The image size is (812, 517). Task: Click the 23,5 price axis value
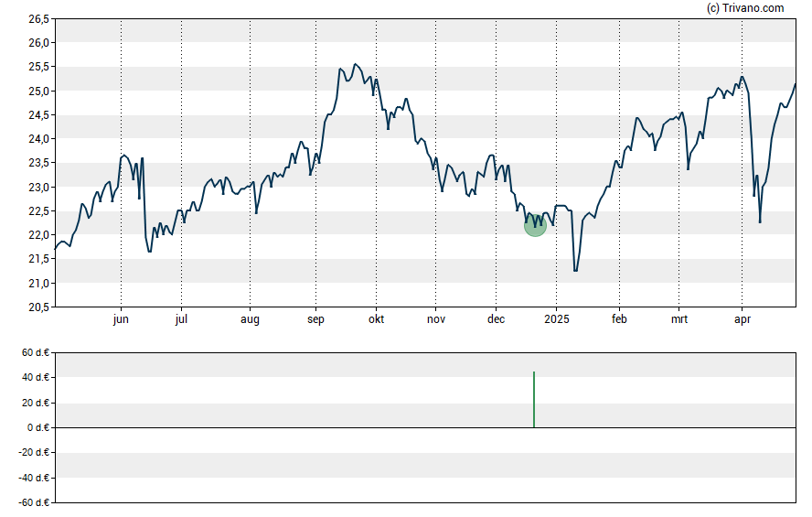[x=38, y=163]
